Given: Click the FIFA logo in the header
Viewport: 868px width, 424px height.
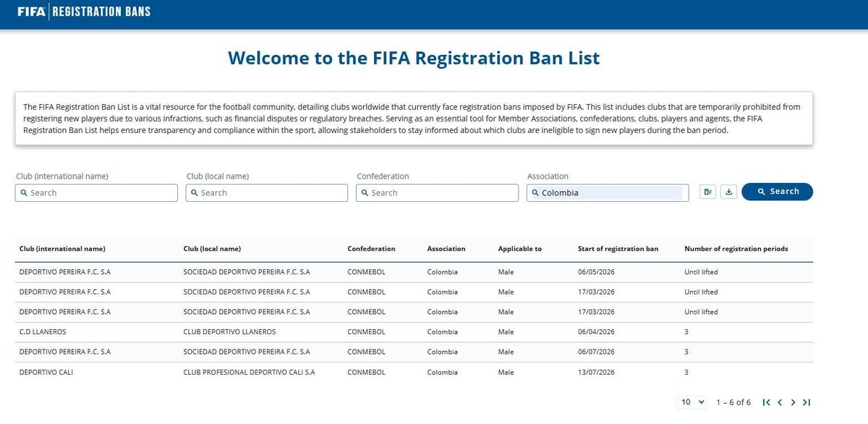Looking at the screenshot, I should click(x=30, y=12).
